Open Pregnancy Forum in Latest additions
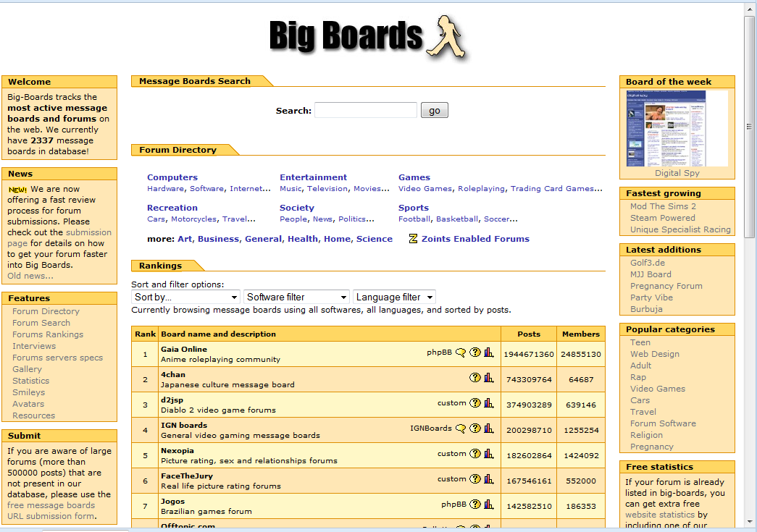The image size is (757, 532). (666, 286)
